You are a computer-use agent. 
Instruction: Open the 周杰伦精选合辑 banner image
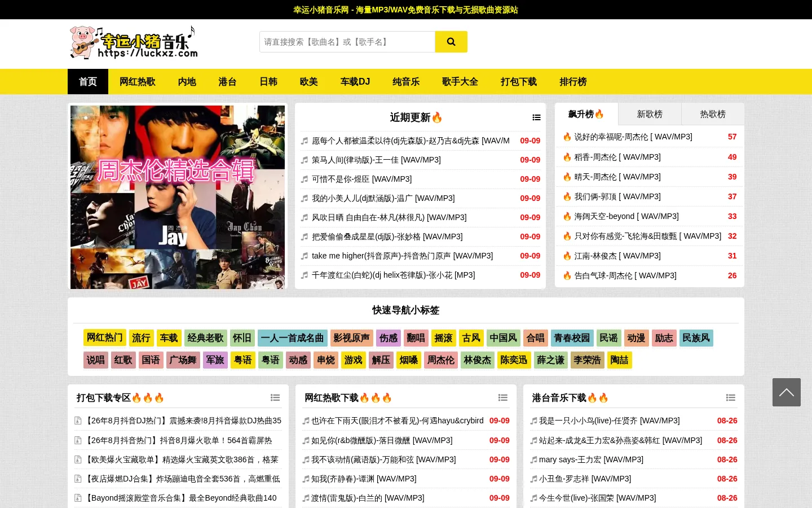coord(178,197)
